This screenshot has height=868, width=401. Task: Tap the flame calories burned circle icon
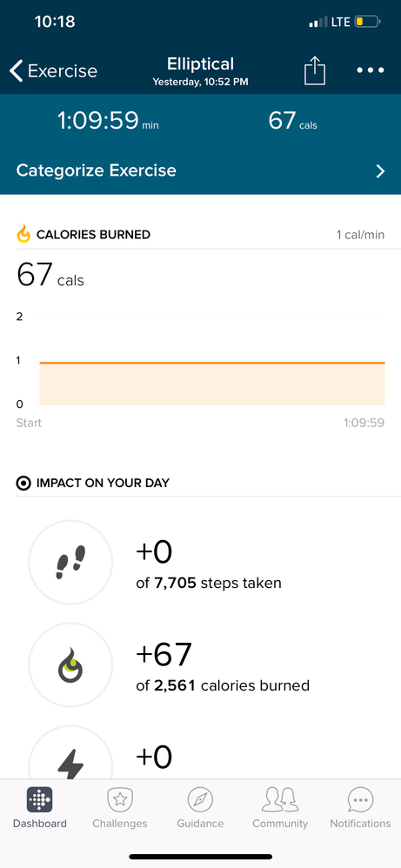click(70, 664)
